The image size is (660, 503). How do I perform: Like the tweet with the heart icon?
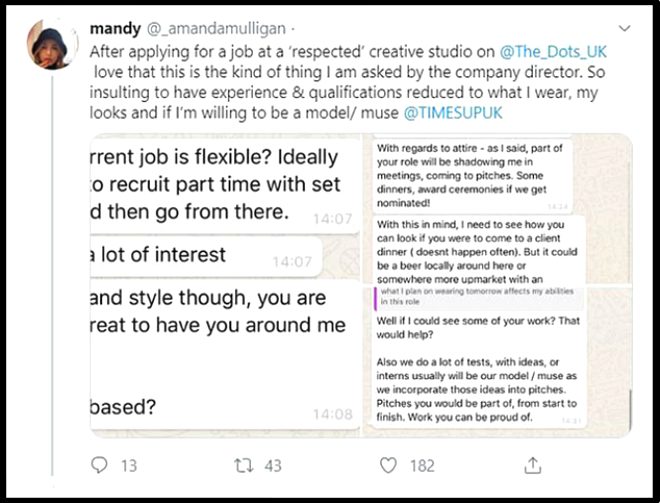point(389,465)
